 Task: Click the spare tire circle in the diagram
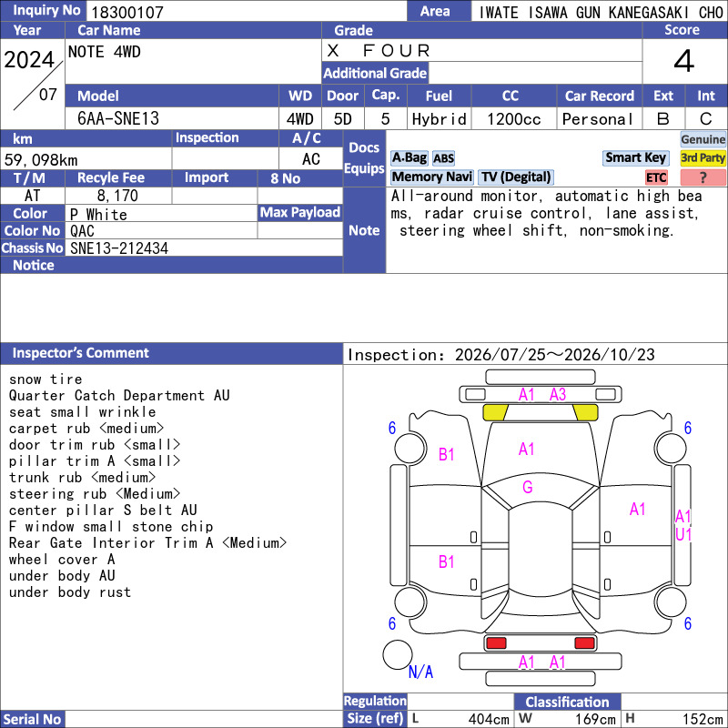398,654
